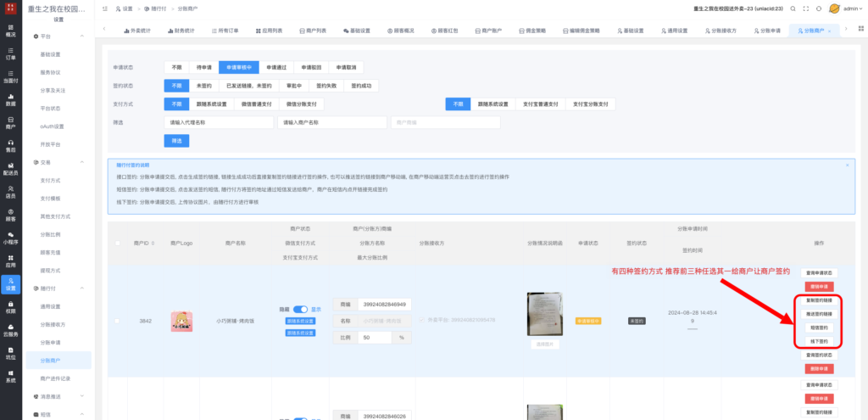The width and height of the screenshot is (868, 420).
Task: Tick the select-all checkbox in table header
Action: [117, 244]
